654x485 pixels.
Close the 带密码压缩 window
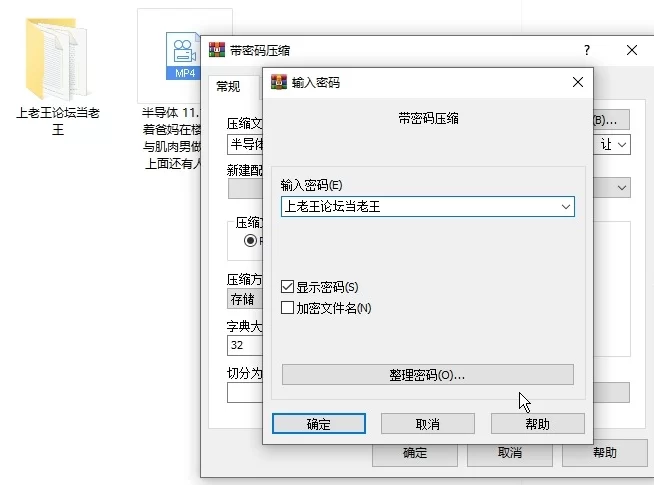coord(632,50)
